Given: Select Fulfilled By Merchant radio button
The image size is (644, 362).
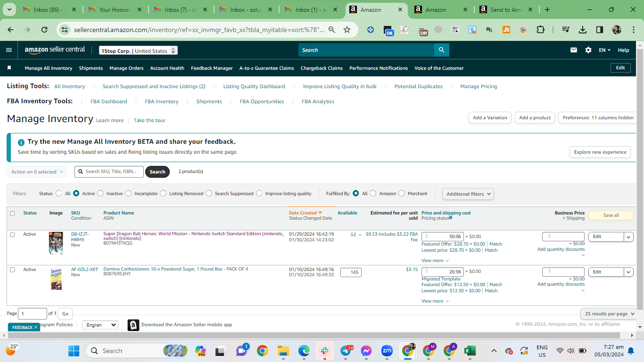Looking at the screenshot, I should (x=402, y=193).
